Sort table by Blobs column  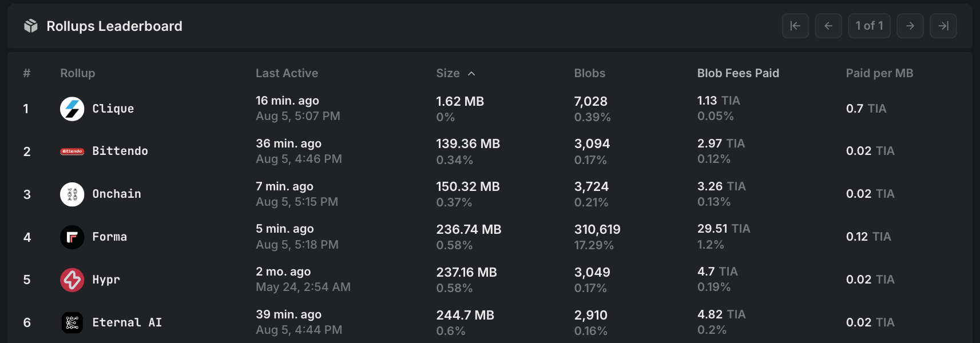(x=589, y=73)
